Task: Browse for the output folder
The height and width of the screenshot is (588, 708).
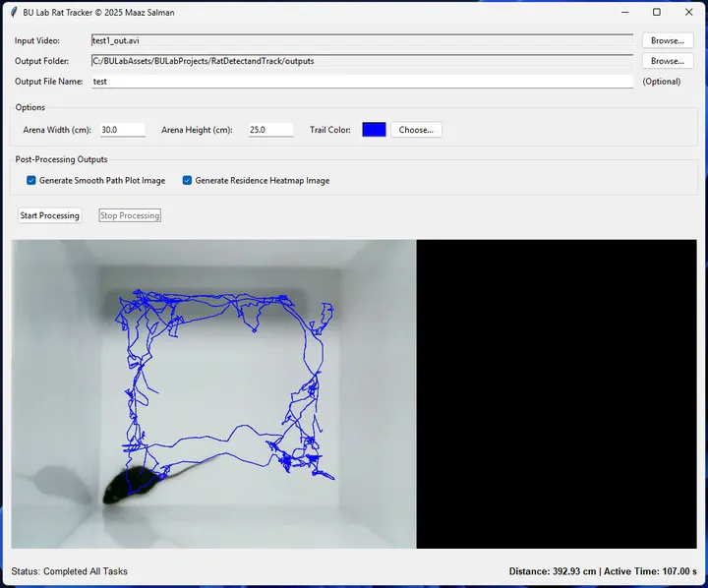Action: click(668, 61)
